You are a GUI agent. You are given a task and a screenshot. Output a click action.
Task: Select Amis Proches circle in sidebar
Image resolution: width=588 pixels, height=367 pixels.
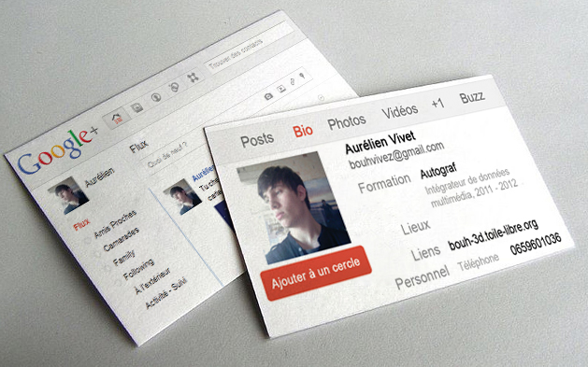click(x=115, y=224)
